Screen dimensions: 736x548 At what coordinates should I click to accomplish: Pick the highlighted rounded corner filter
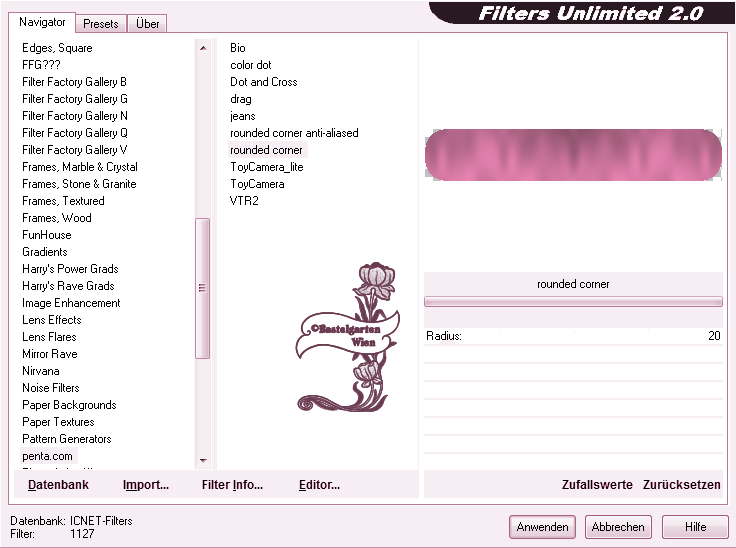(266, 150)
